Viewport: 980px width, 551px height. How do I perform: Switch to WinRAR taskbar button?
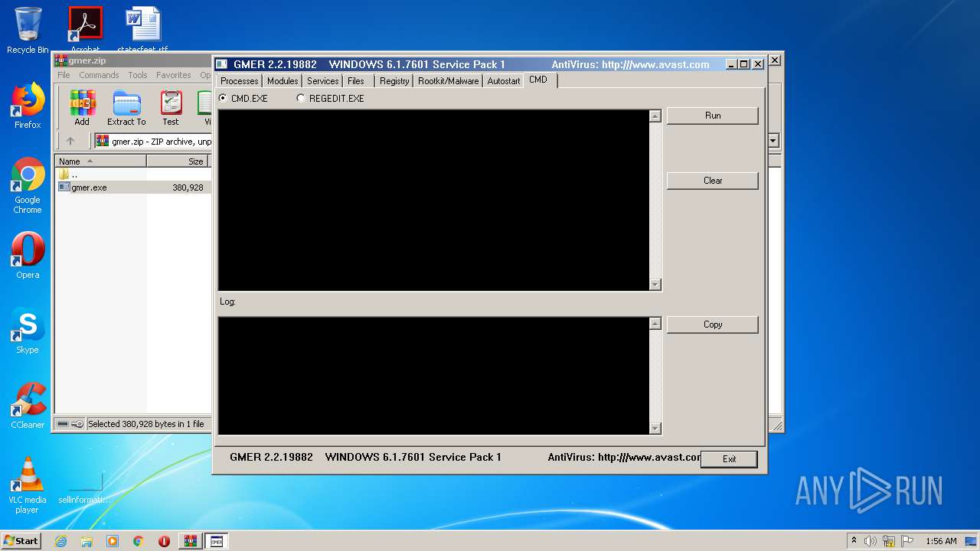pyautogui.click(x=190, y=541)
